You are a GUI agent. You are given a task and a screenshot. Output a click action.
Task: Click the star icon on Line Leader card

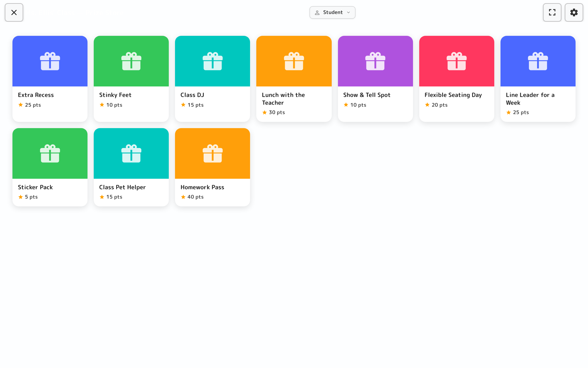tap(508, 112)
